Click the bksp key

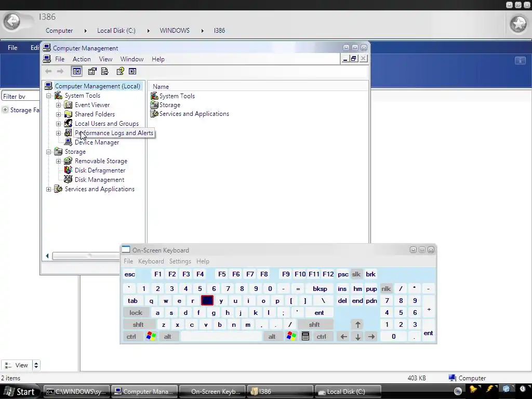pyautogui.click(x=320, y=289)
